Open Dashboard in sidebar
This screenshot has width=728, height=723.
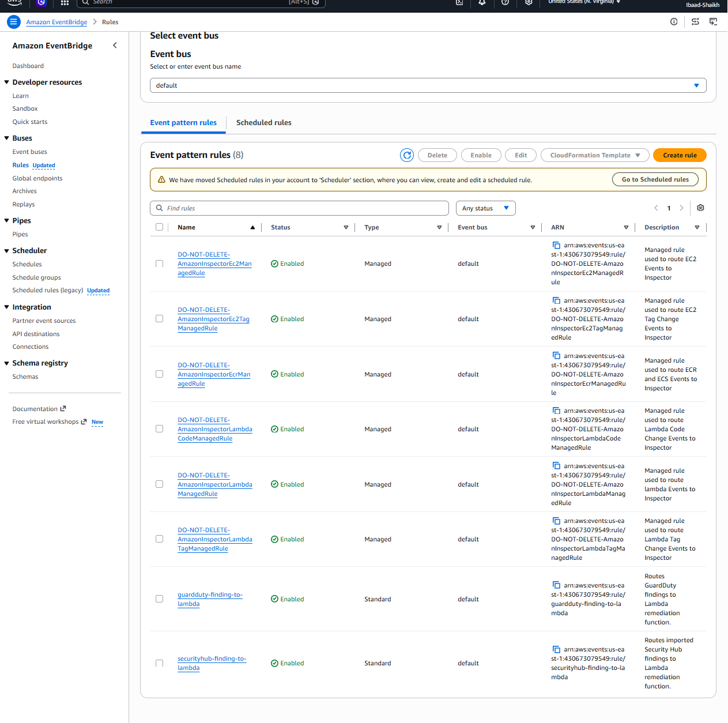tap(28, 66)
